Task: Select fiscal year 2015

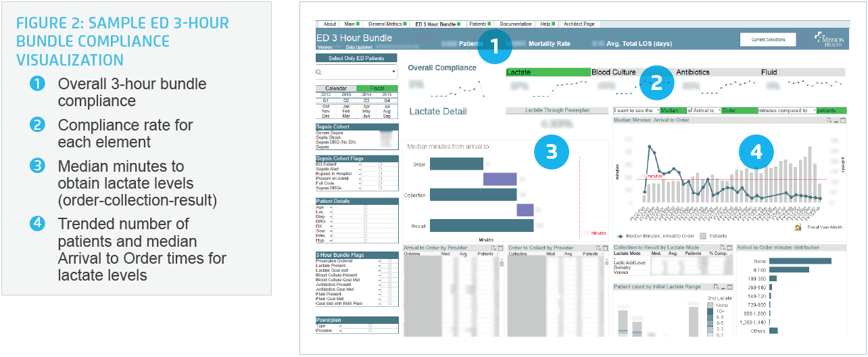Action: click(x=387, y=94)
